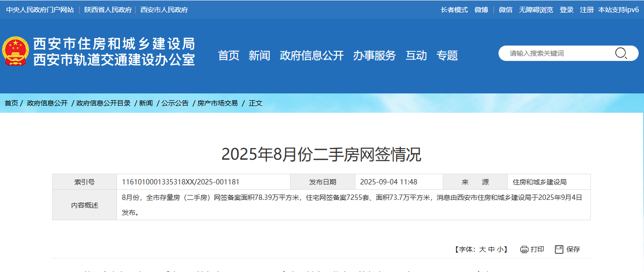
Task: Click the search magnifier icon
Action: click(x=621, y=53)
